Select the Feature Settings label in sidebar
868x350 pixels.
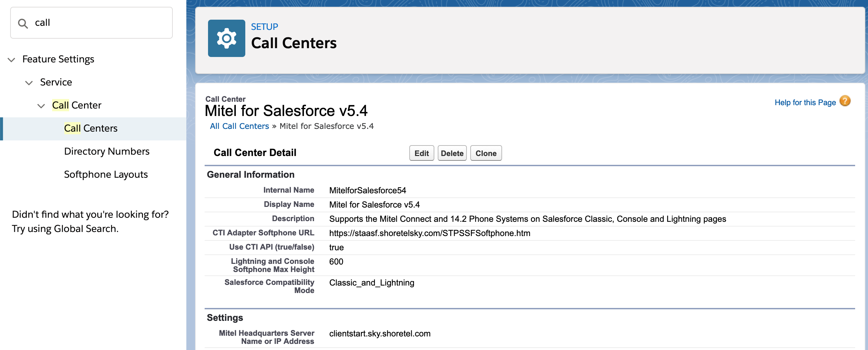pyautogui.click(x=58, y=59)
